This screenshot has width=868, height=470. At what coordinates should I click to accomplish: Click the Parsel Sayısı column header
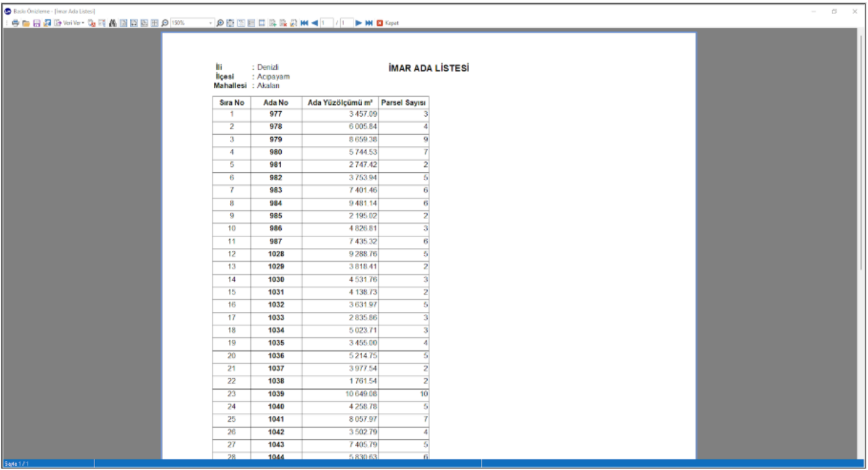404,103
